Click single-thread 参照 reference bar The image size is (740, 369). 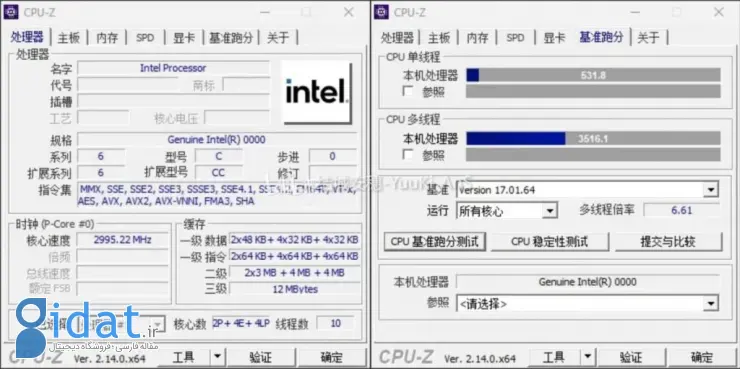coord(593,91)
